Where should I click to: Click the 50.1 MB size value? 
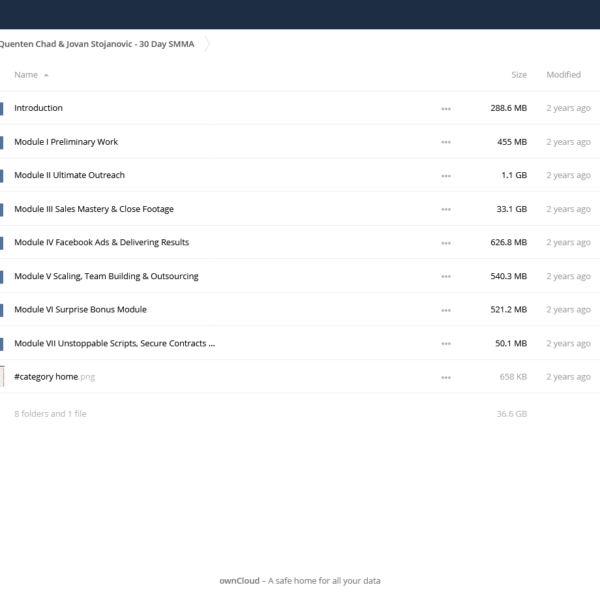(x=511, y=343)
